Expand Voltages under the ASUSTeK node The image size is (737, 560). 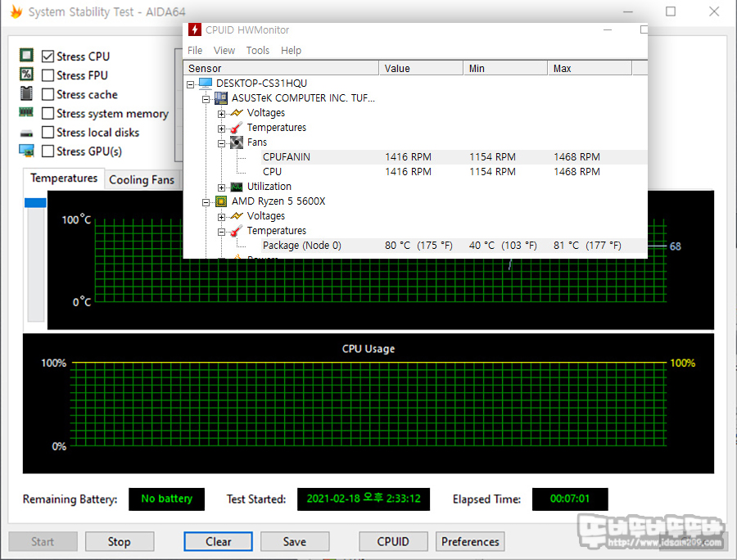tap(221, 114)
